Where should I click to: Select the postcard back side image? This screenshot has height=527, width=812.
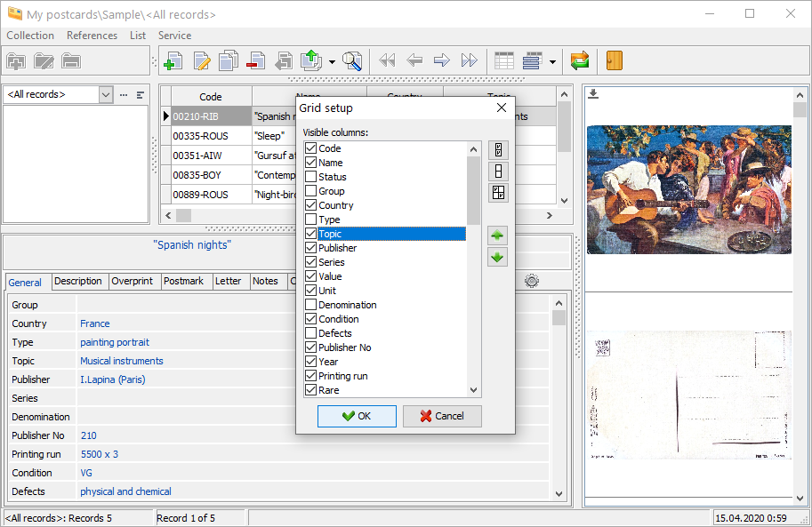[x=688, y=395]
